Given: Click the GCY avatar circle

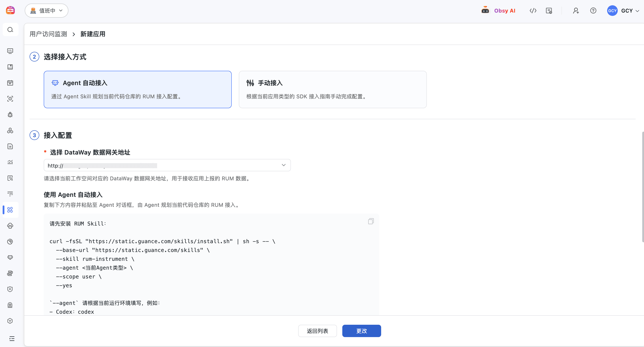Looking at the screenshot, I should pos(612,11).
